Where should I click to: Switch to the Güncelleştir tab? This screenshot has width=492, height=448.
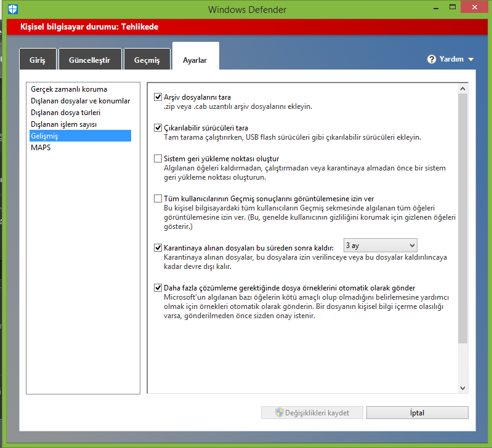coord(90,59)
